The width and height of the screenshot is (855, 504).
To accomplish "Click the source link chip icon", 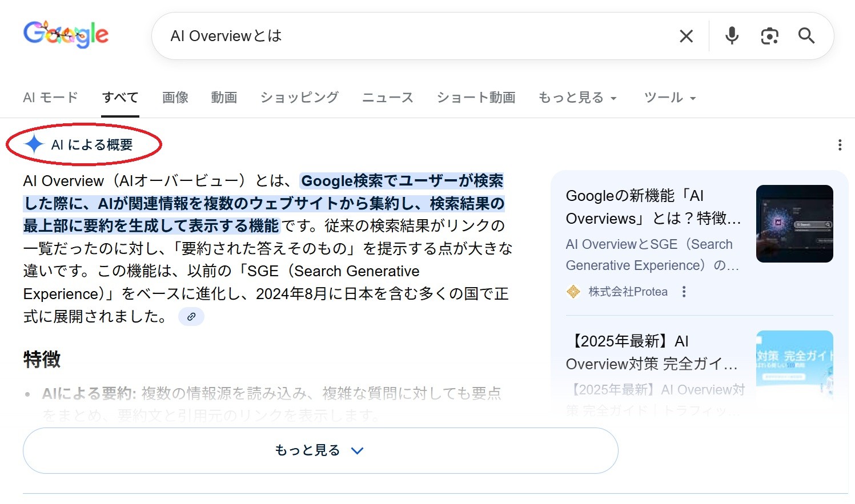I will pyautogui.click(x=191, y=316).
